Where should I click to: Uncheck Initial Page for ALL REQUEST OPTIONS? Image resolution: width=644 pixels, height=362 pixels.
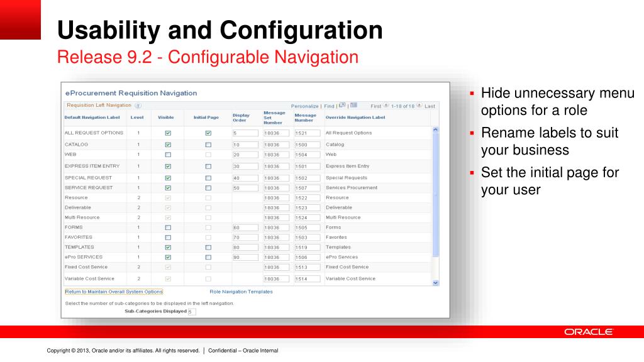(x=208, y=133)
